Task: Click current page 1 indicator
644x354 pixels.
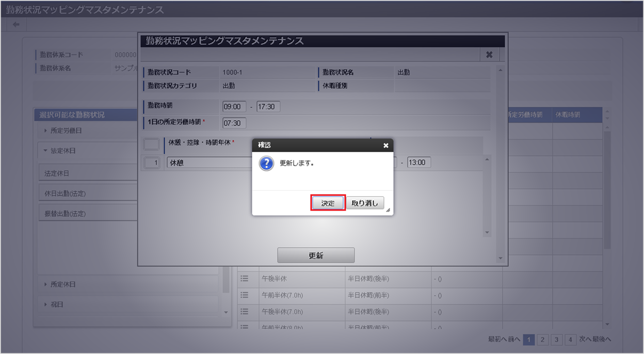Action: click(x=528, y=340)
